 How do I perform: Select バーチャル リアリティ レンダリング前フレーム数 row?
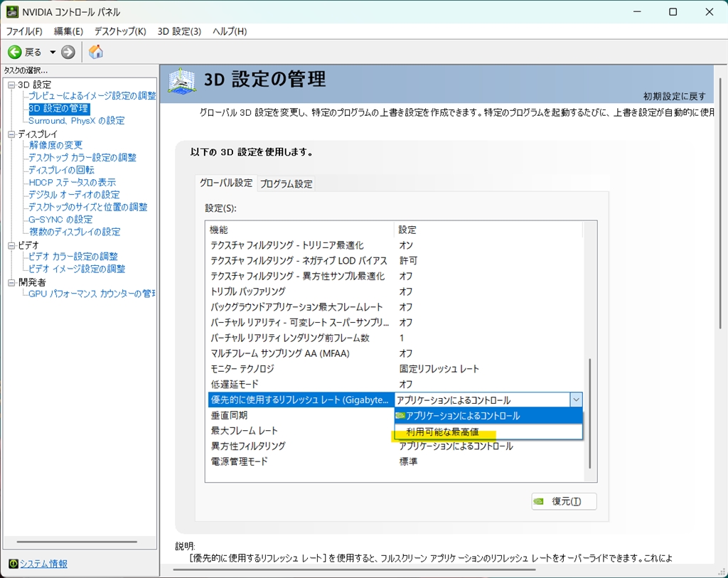point(394,338)
